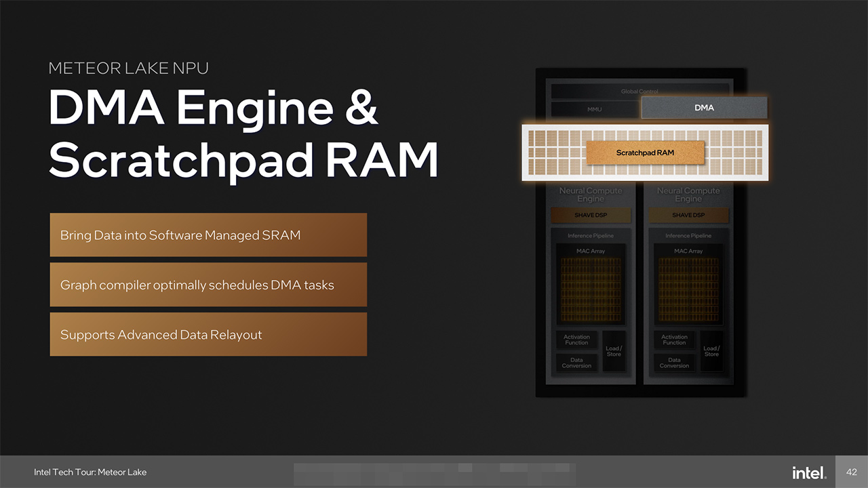Select right SHAVE DSP block

(688, 216)
